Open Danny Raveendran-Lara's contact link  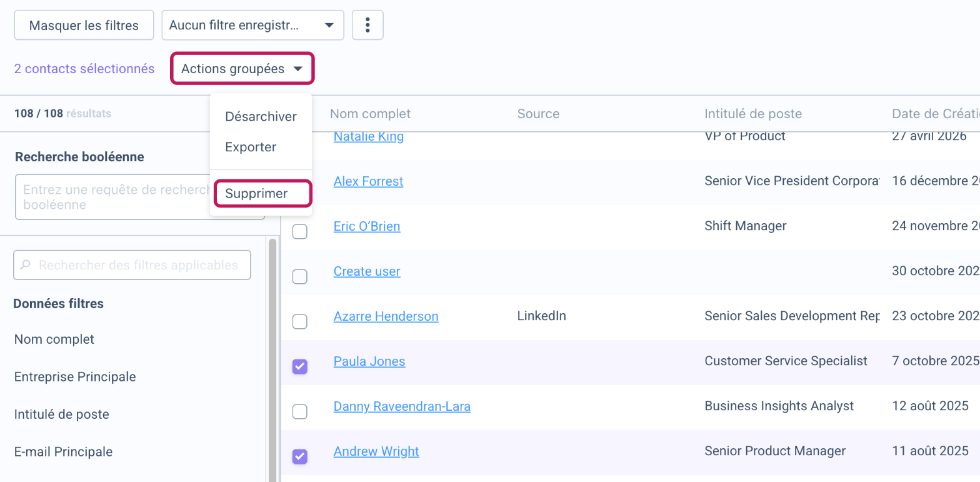402,406
